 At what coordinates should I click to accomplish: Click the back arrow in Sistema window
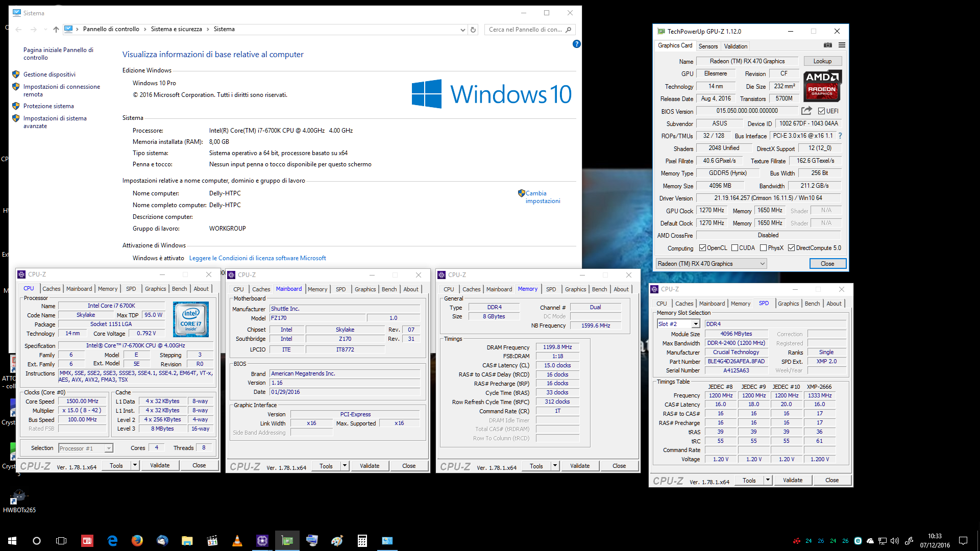coord(19,30)
